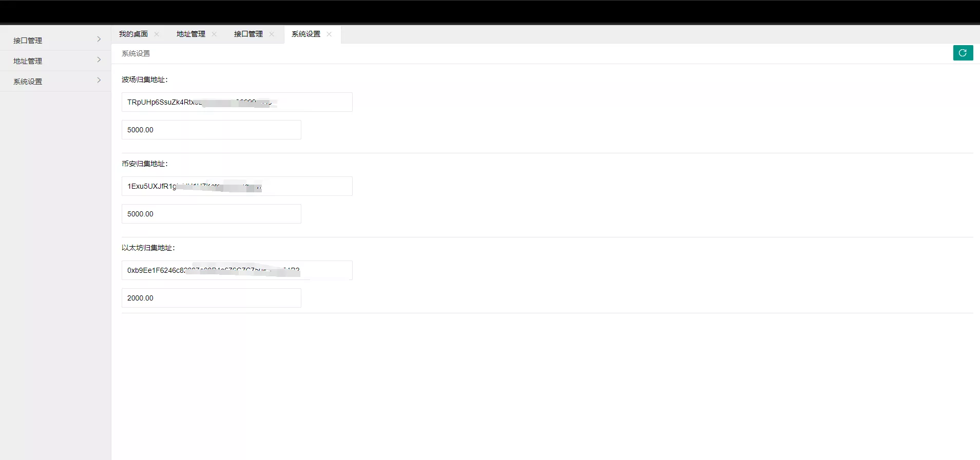Click the 币安归集地址 address input field
Screen dimensions: 980x460
pyautogui.click(x=237, y=186)
